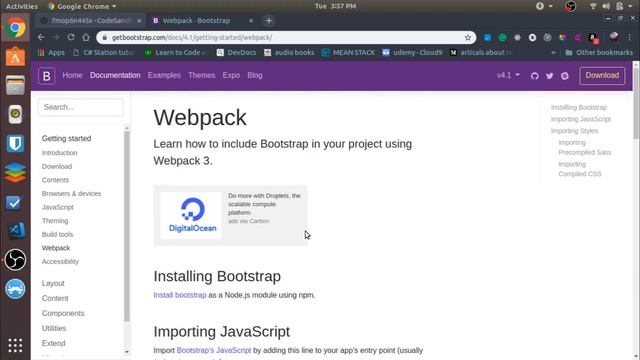Viewport: 640px width, 360px height.
Task: Expand Content section in sidebar
Action: point(55,298)
